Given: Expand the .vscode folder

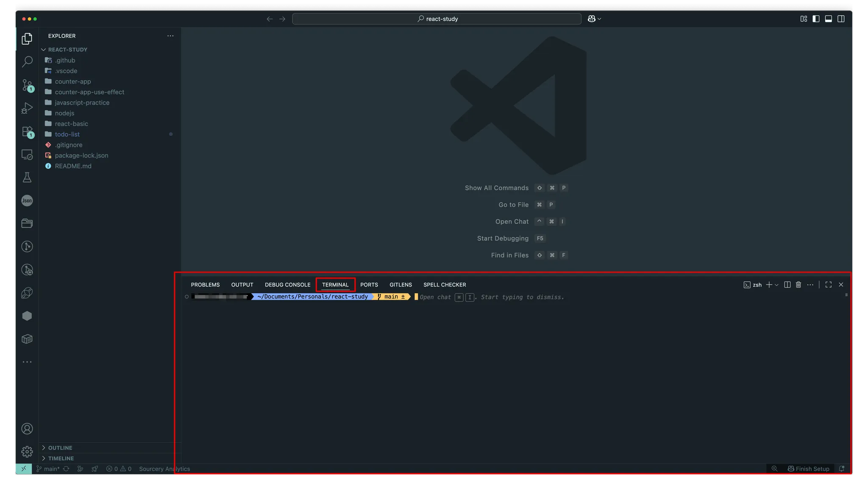Looking at the screenshot, I should click(66, 71).
